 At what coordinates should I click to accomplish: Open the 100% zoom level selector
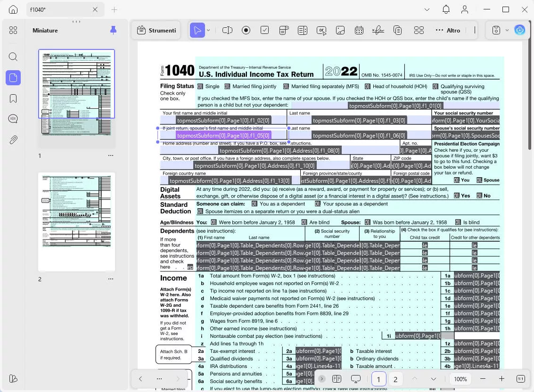point(460,379)
